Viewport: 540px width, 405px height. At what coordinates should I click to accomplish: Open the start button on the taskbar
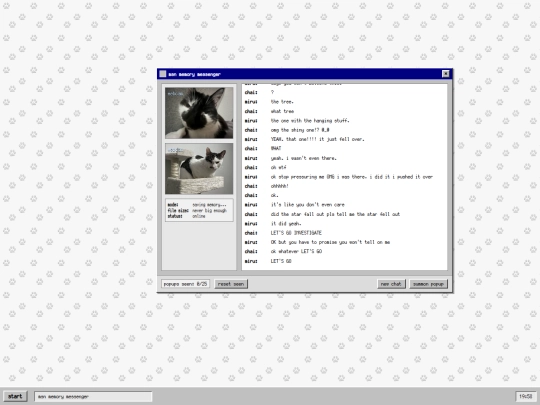click(15, 396)
